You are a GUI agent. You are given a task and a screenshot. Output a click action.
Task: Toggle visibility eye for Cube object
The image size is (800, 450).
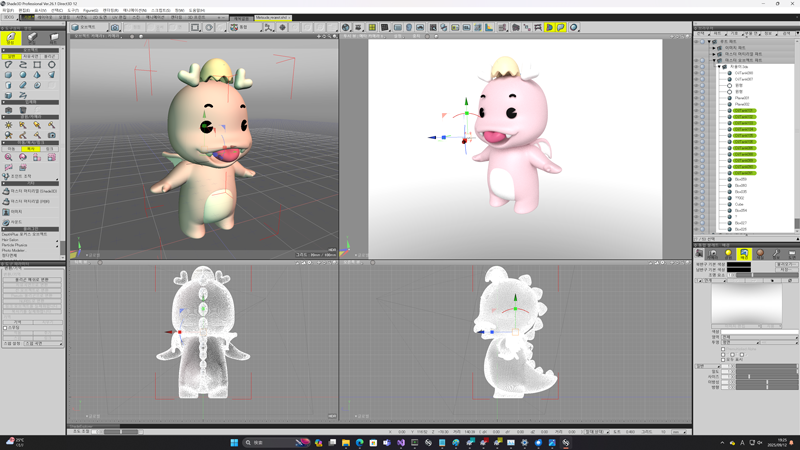coord(697,204)
